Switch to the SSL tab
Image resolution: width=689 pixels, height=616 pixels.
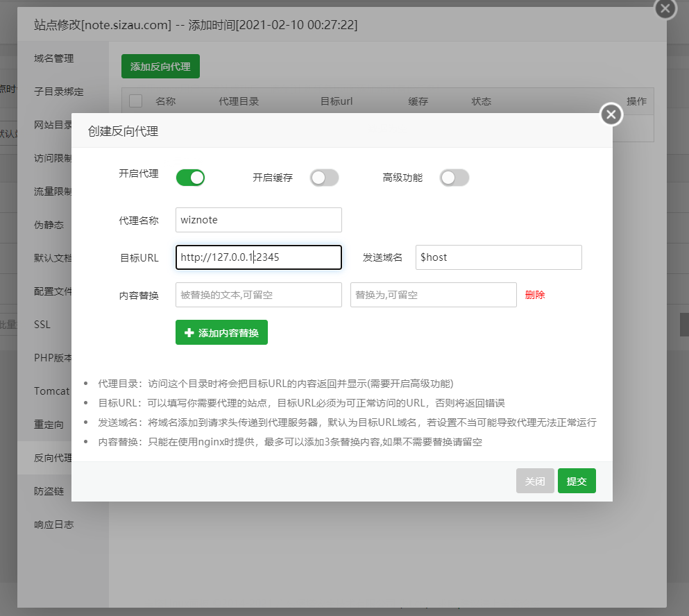point(42,325)
